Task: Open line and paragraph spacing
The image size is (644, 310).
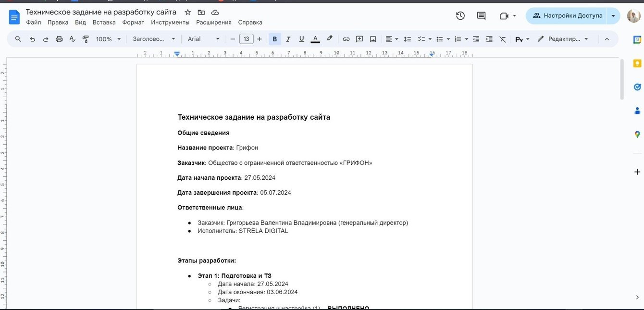Action: click(x=407, y=39)
